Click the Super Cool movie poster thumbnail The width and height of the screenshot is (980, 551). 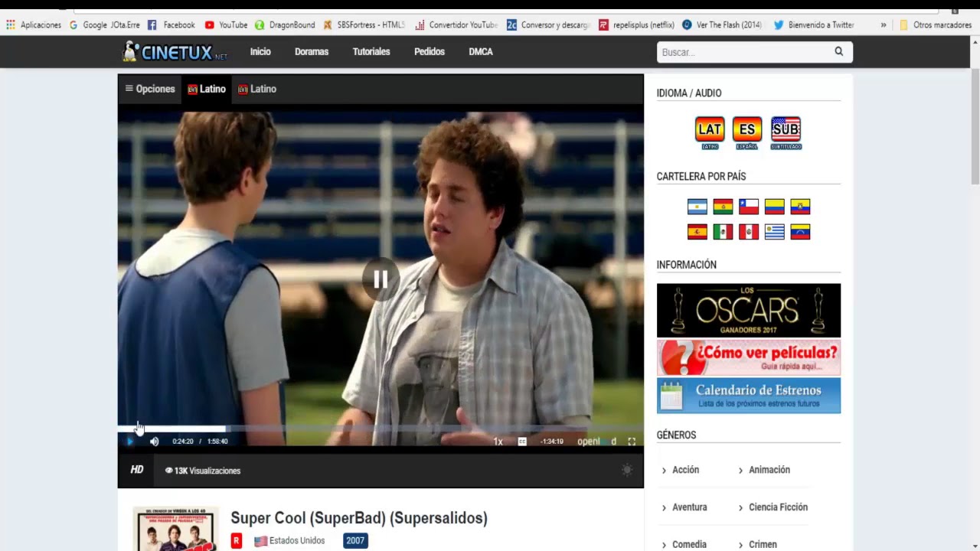pyautogui.click(x=175, y=530)
